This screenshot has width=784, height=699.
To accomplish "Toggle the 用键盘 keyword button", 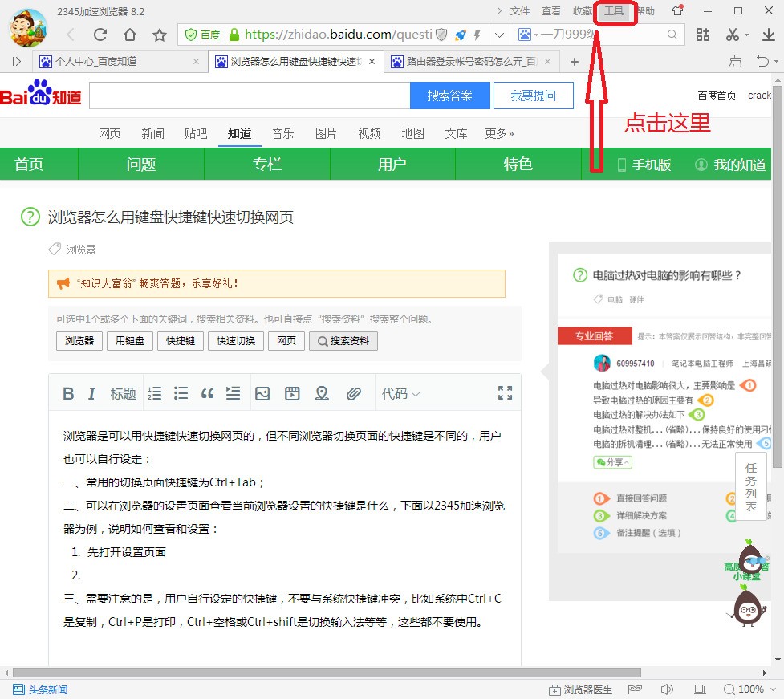I will (130, 341).
